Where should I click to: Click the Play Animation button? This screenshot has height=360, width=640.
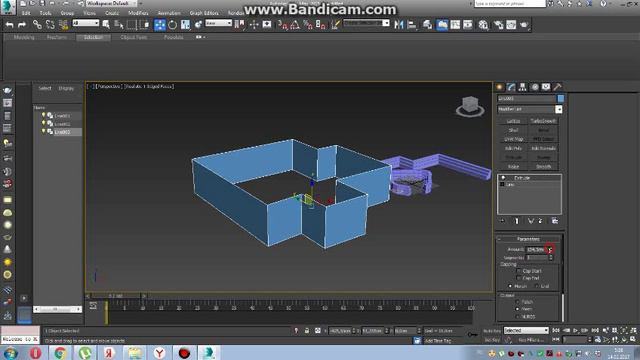576,330
